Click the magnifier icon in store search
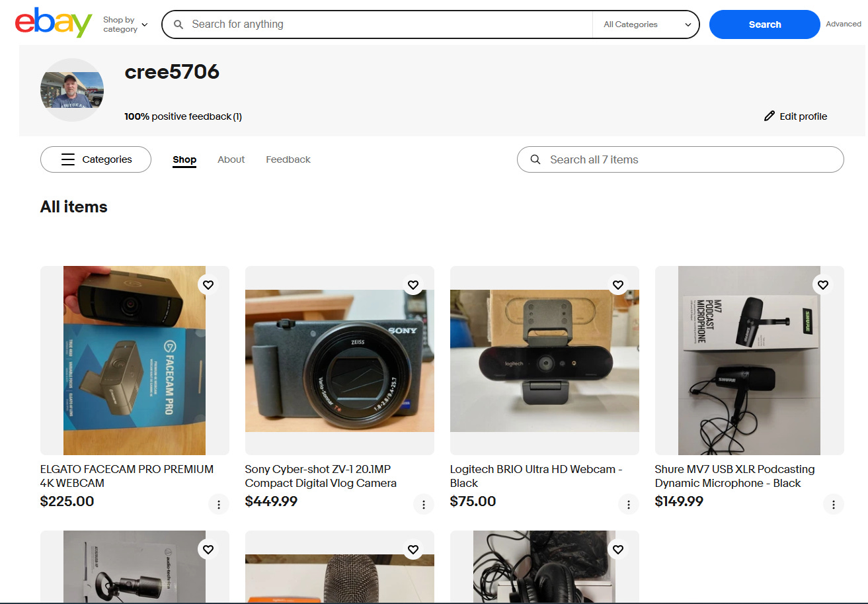Image resolution: width=868 pixels, height=604 pixels. 536,159
